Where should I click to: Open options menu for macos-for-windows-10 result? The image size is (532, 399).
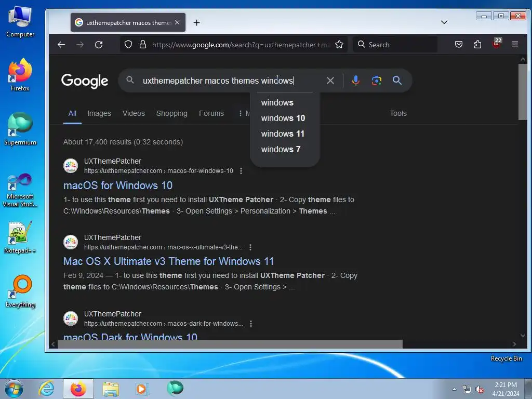241,170
